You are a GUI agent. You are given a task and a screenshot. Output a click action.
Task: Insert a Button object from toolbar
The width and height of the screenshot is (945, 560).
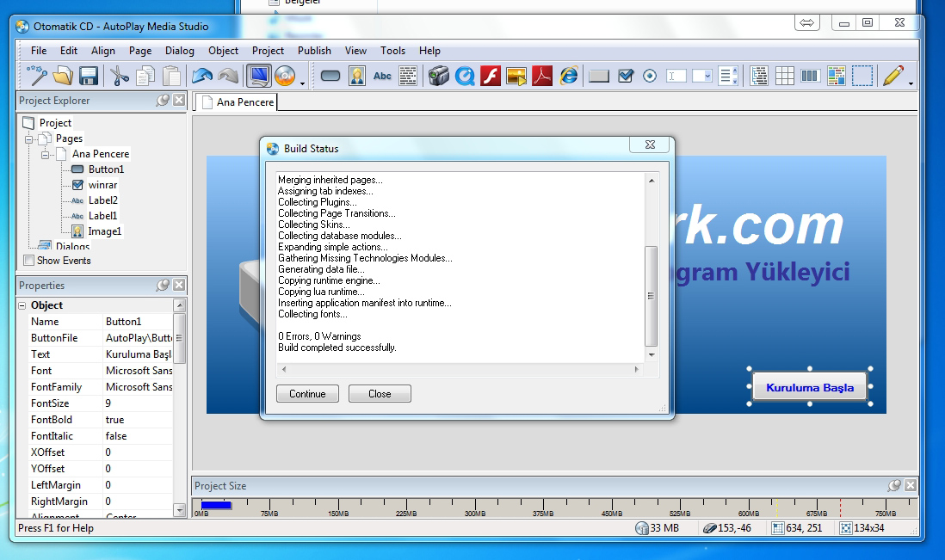click(330, 76)
